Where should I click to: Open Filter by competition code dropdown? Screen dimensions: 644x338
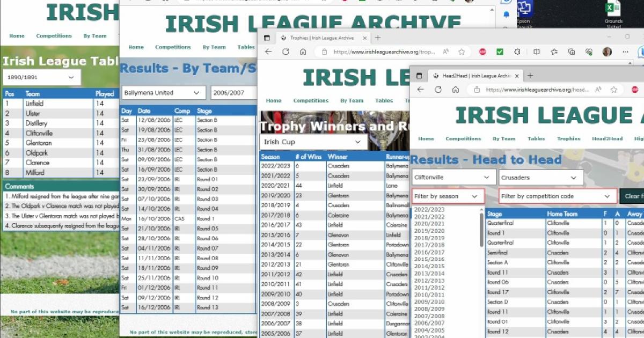pyautogui.click(x=558, y=196)
